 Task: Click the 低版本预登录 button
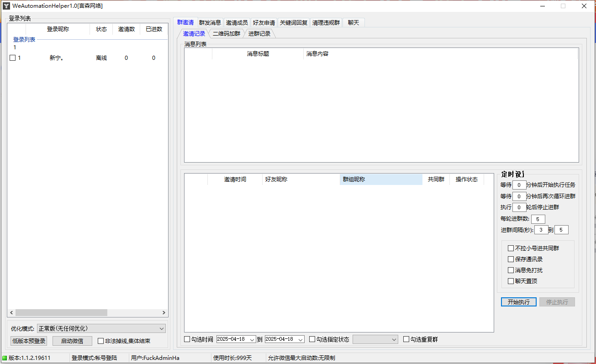pyautogui.click(x=29, y=341)
